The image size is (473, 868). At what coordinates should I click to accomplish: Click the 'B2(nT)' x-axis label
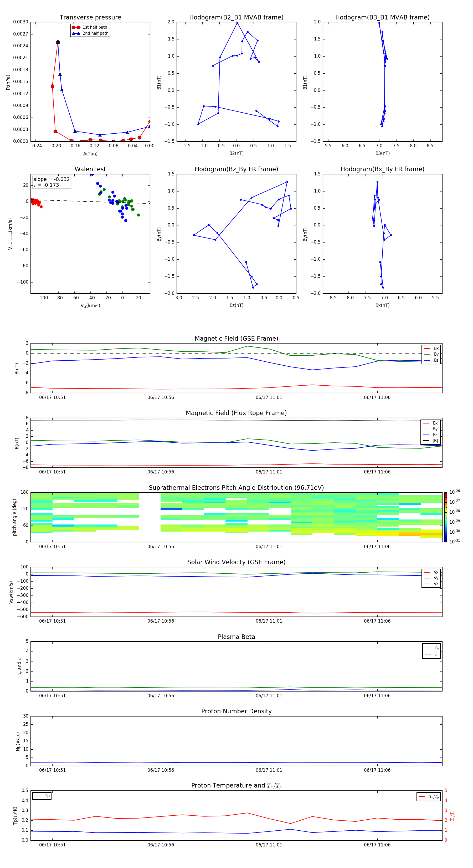pyautogui.click(x=236, y=153)
